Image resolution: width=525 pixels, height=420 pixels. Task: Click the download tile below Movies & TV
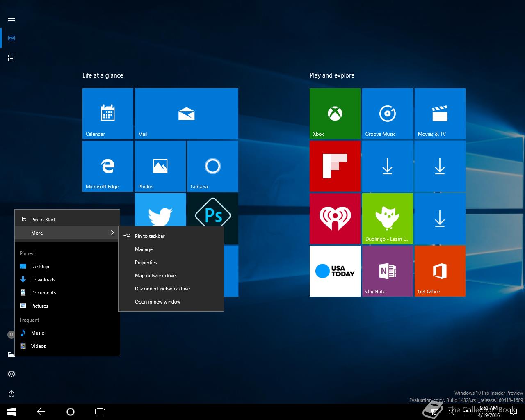pyautogui.click(x=440, y=166)
